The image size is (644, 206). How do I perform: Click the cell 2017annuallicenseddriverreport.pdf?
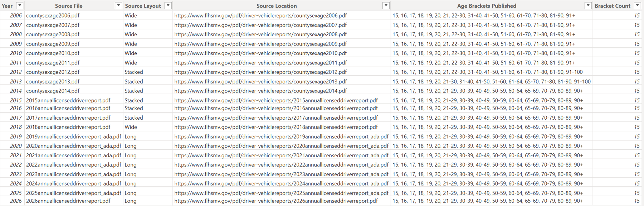[x=68, y=118]
